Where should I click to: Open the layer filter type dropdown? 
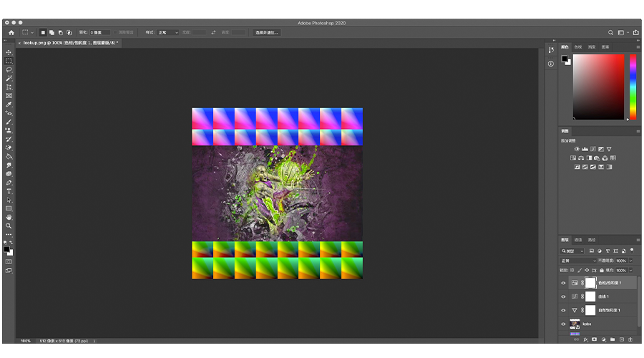(x=572, y=251)
